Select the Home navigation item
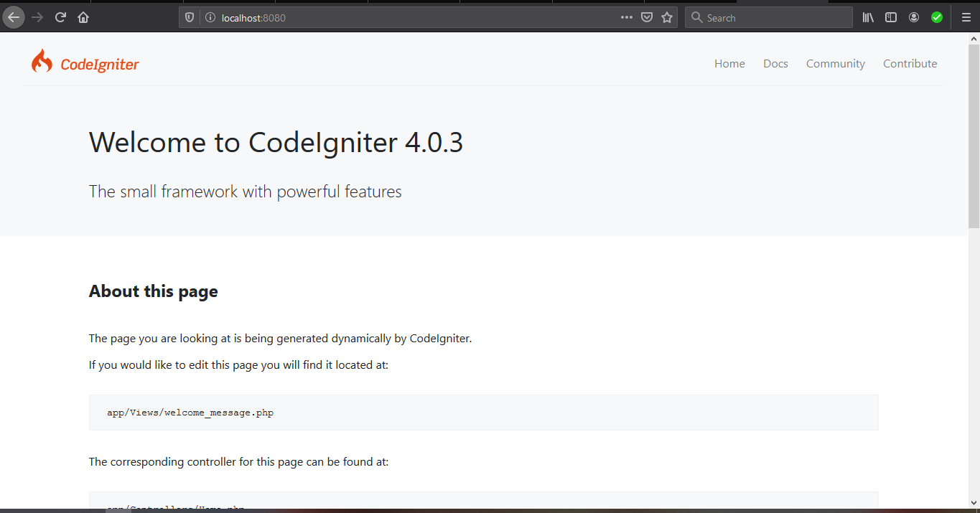Viewport: 980px width, 513px height. [x=729, y=64]
